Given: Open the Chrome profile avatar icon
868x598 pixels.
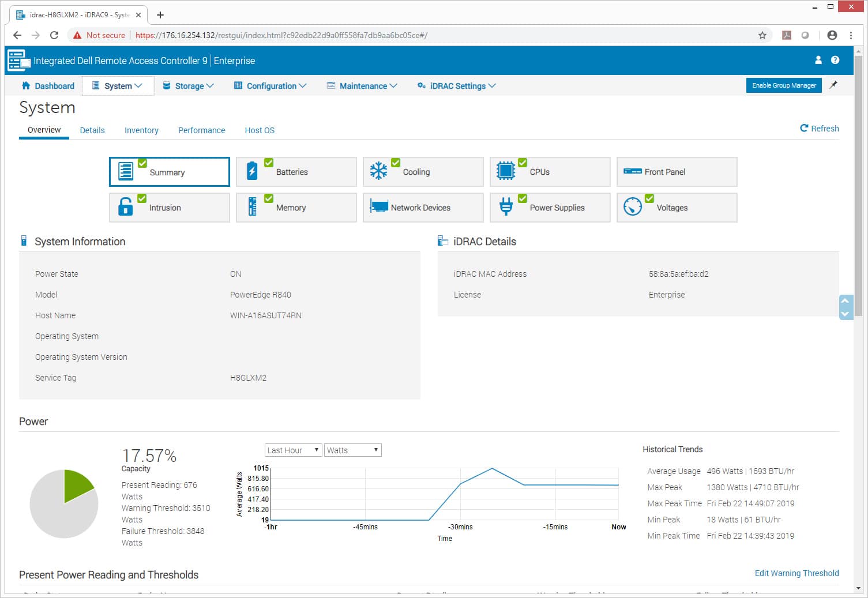Looking at the screenshot, I should point(832,35).
